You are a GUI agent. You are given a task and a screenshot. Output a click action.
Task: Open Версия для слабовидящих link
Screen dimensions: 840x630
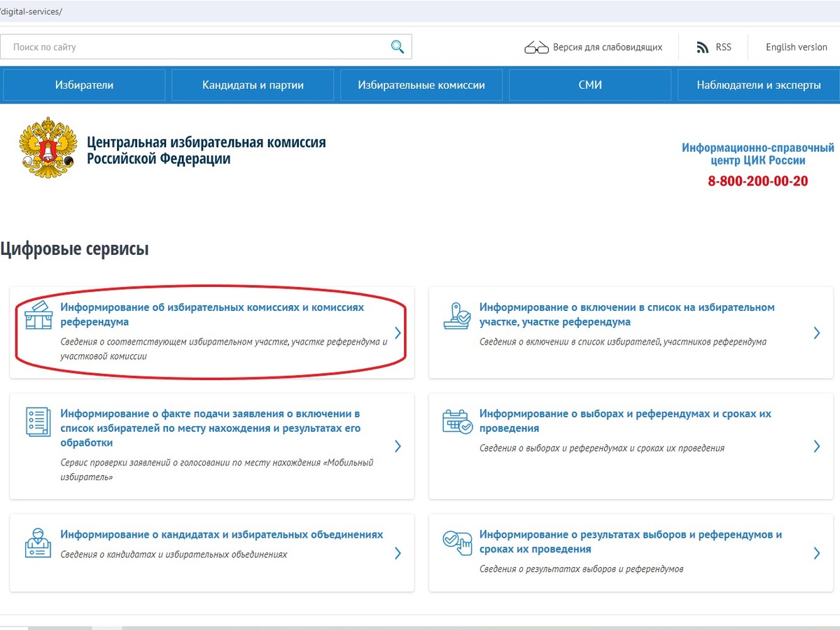click(608, 47)
